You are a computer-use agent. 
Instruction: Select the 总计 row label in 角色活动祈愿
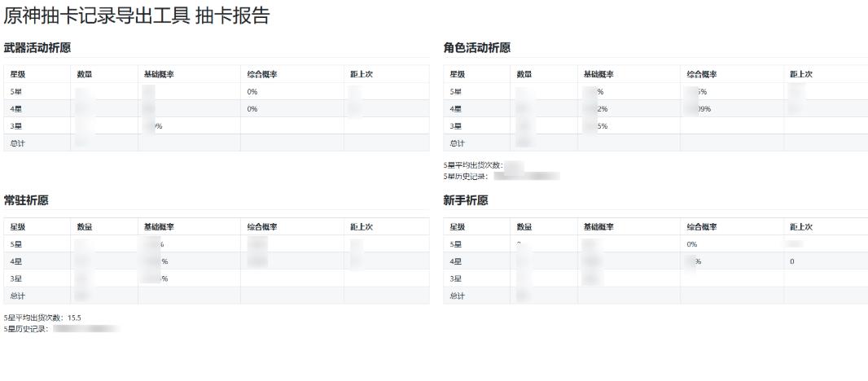tap(458, 143)
